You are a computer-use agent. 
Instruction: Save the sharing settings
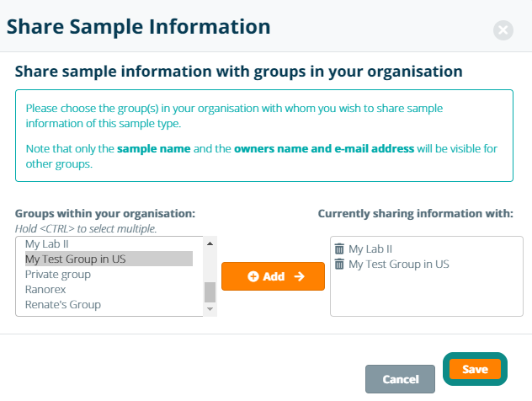point(475,370)
